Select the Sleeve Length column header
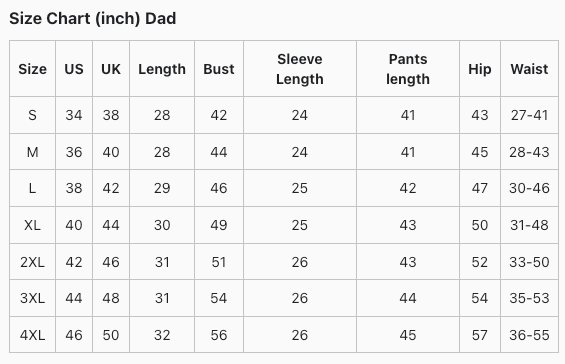Image resolution: width=565 pixels, height=364 pixels. click(x=300, y=69)
